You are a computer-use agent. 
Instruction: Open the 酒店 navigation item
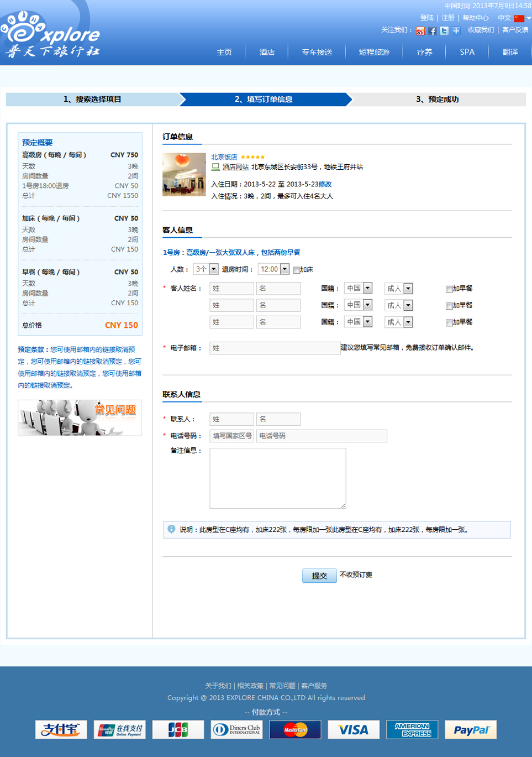click(267, 52)
